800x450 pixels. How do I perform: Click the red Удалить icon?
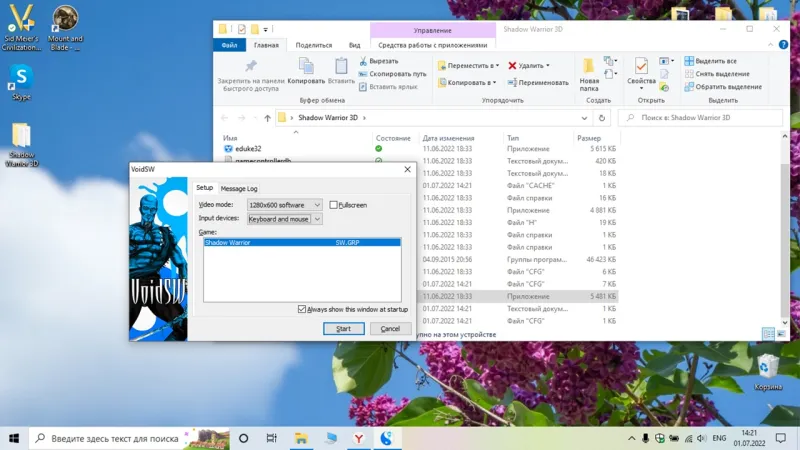[512, 65]
